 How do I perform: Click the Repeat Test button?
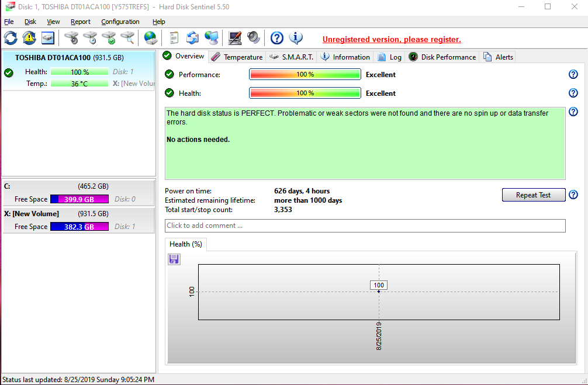point(533,195)
